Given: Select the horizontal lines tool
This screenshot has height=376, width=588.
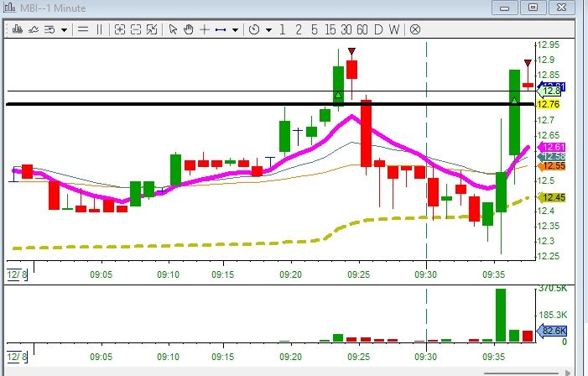Looking at the screenshot, I should (x=83, y=29).
